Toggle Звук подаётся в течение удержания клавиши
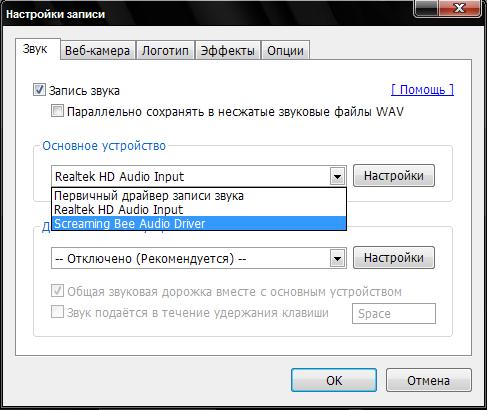This screenshot has width=487, height=410. click(57, 312)
